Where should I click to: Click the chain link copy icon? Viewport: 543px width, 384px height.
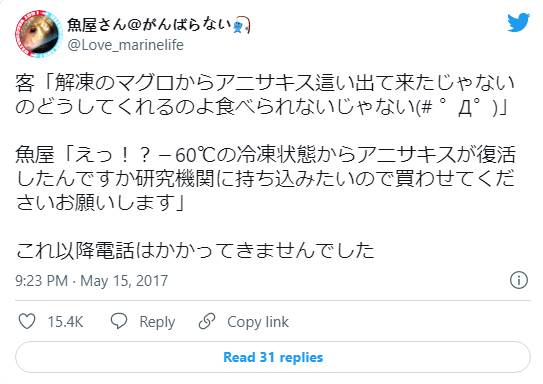(x=207, y=321)
